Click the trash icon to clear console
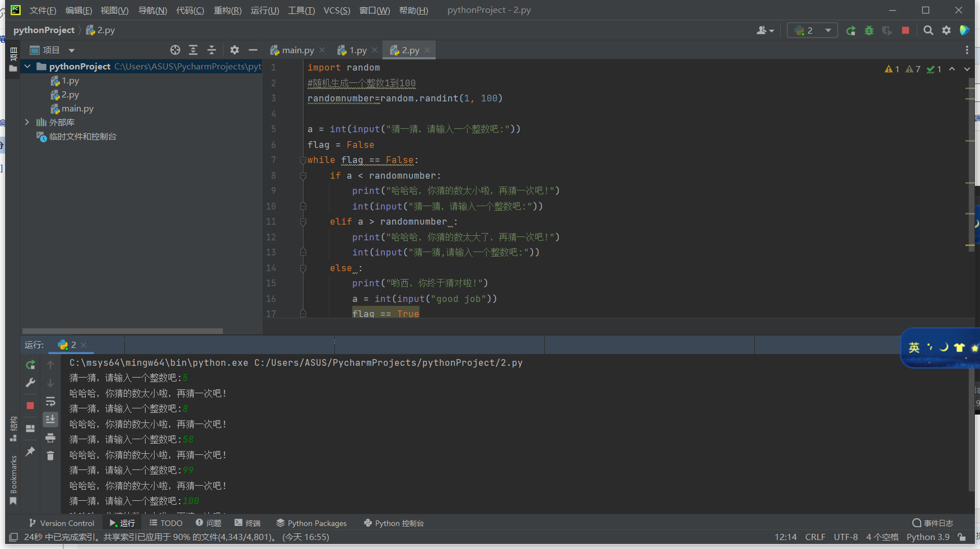This screenshot has height=549, width=980. [x=50, y=456]
